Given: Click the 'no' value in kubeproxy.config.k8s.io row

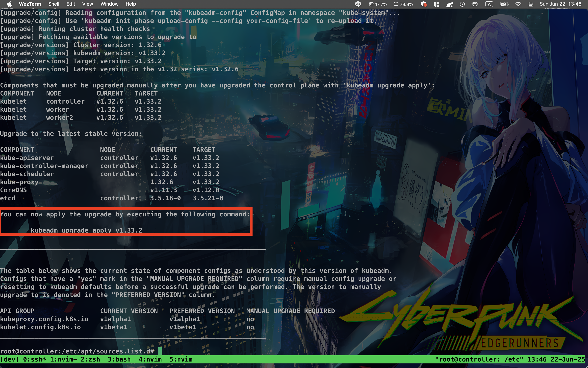Looking at the screenshot, I should [x=250, y=319].
